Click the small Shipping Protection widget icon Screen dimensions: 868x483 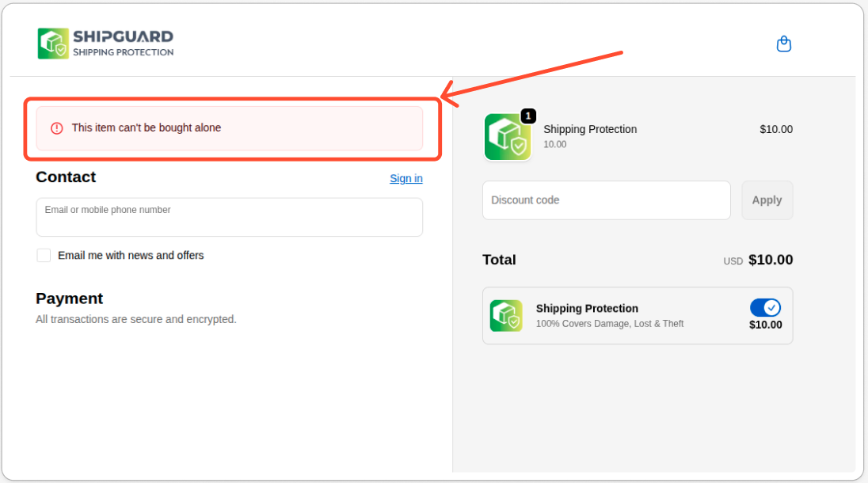click(506, 315)
